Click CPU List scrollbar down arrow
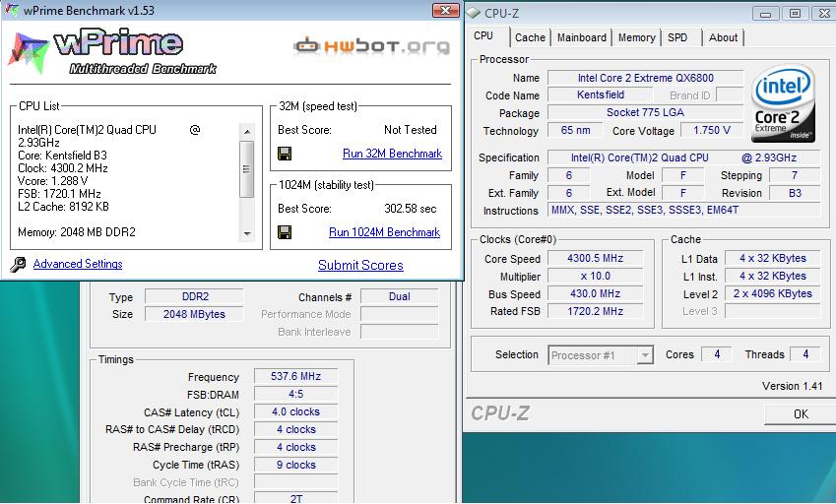The image size is (836, 504). pos(246,233)
